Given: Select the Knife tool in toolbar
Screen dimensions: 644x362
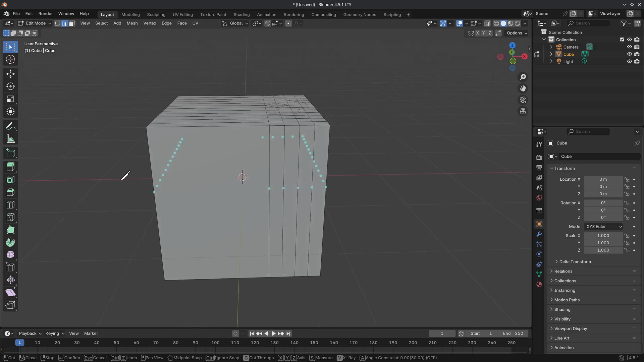Looking at the screenshot, I should point(10,217).
